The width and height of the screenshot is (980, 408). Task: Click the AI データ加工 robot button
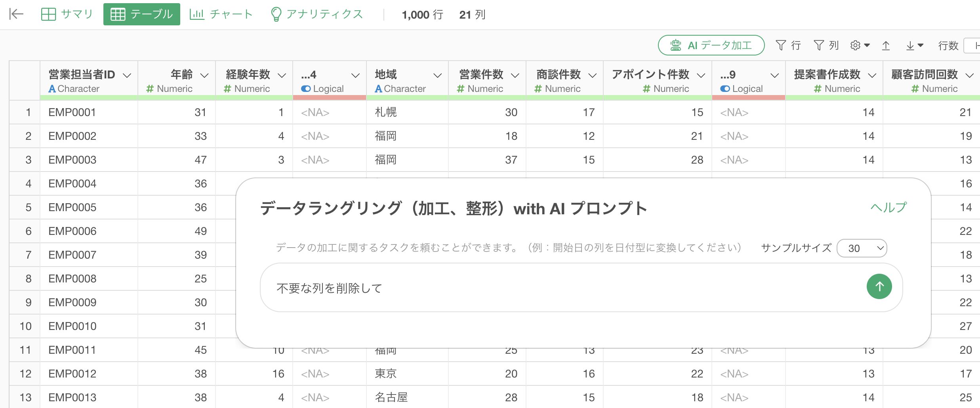[x=711, y=46]
